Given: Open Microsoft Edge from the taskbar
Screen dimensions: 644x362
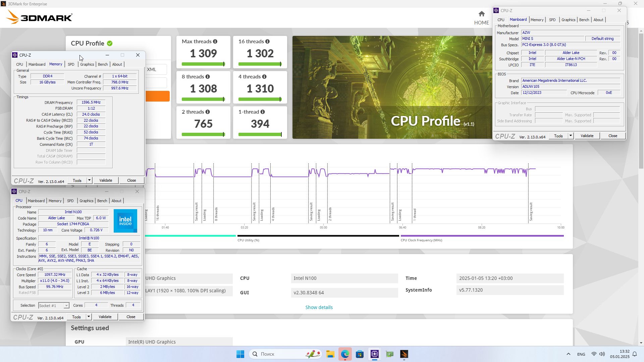Looking at the screenshot, I should 345,354.
